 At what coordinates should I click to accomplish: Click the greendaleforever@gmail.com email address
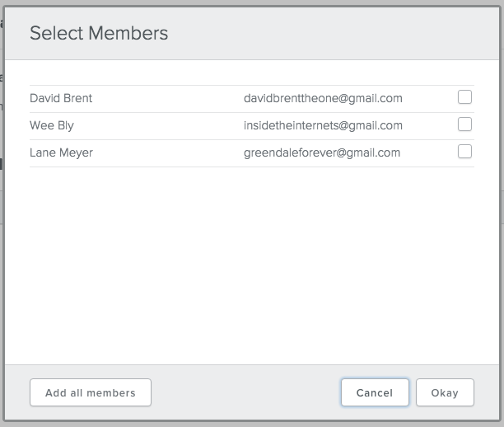point(322,152)
